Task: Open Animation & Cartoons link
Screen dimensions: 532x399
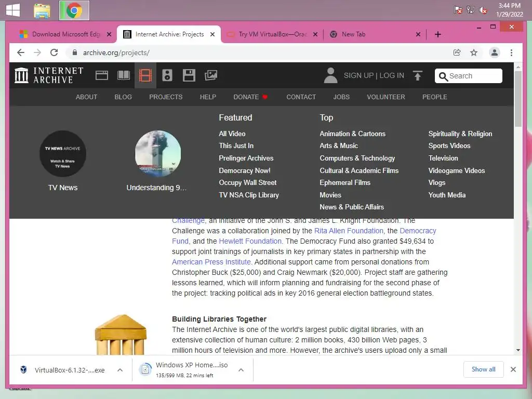Action: click(353, 134)
